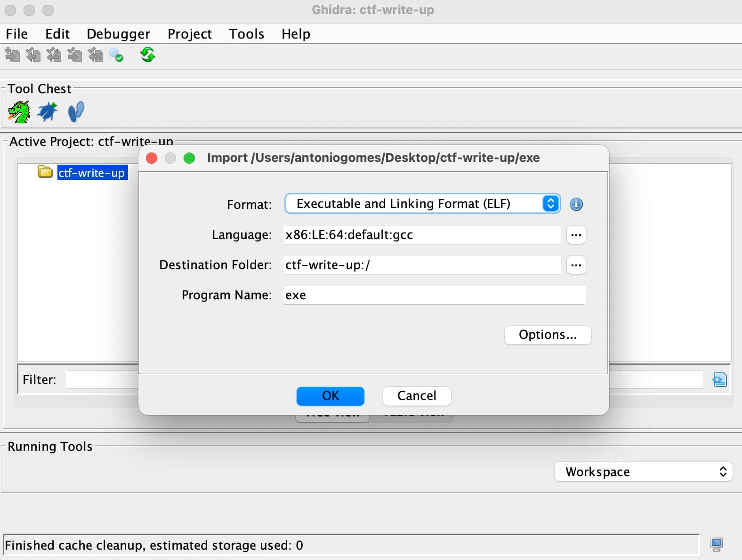Screen dimensions: 742x560
Task: Click the filter options icon
Action: click(719, 379)
